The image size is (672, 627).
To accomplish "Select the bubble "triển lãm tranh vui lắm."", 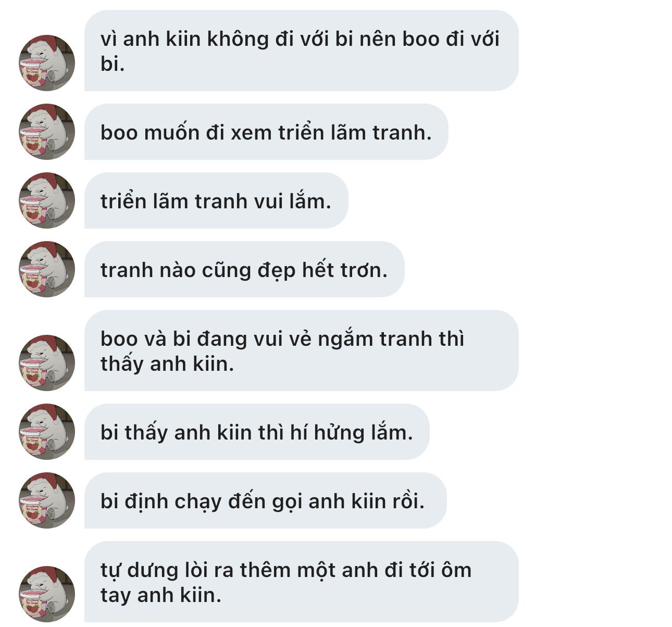I will tap(216, 200).
